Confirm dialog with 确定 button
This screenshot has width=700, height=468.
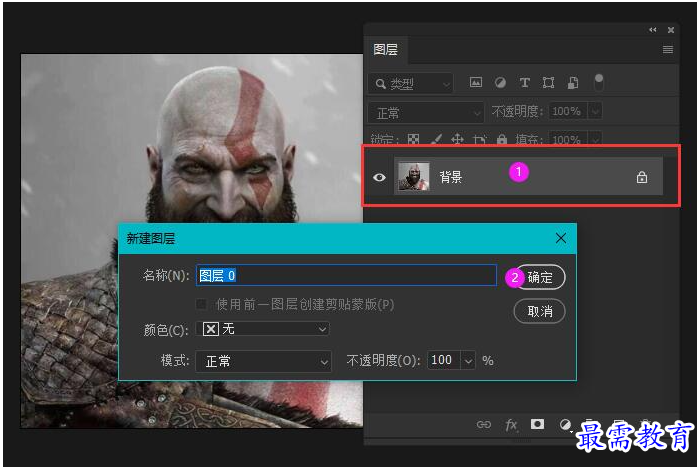pyautogui.click(x=540, y=277)
